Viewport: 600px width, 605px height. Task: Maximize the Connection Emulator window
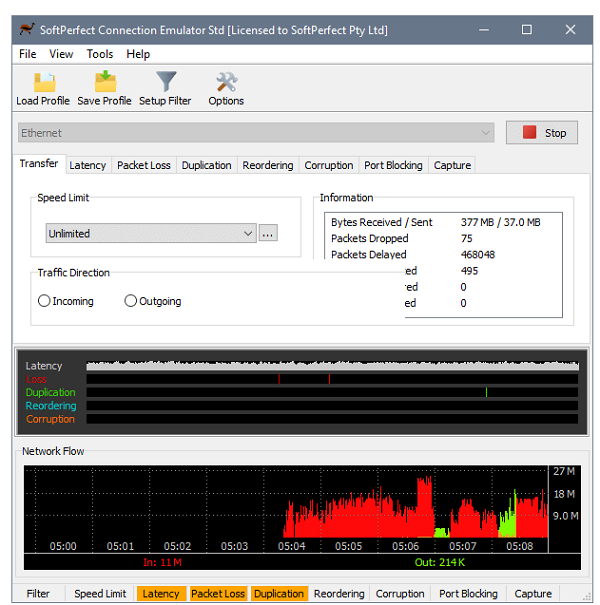click(x=527, y=30)
